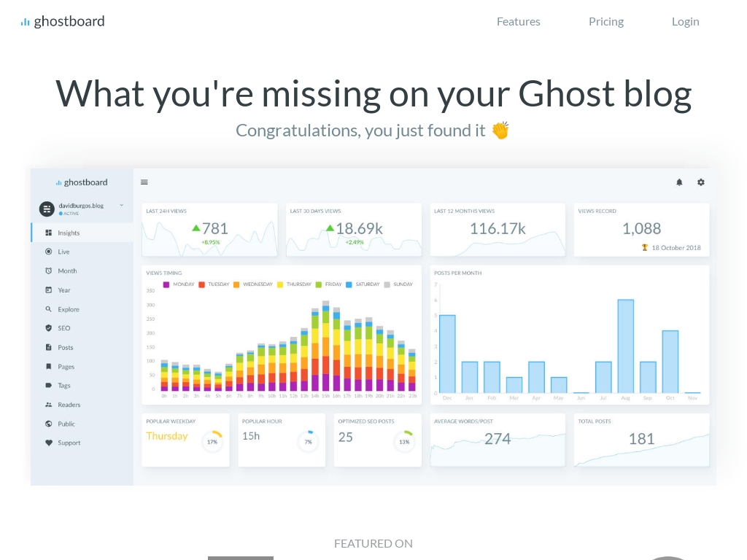Click the FEATURED ON heading
This screenshot has height=560, width=747.
click(373, 543)
